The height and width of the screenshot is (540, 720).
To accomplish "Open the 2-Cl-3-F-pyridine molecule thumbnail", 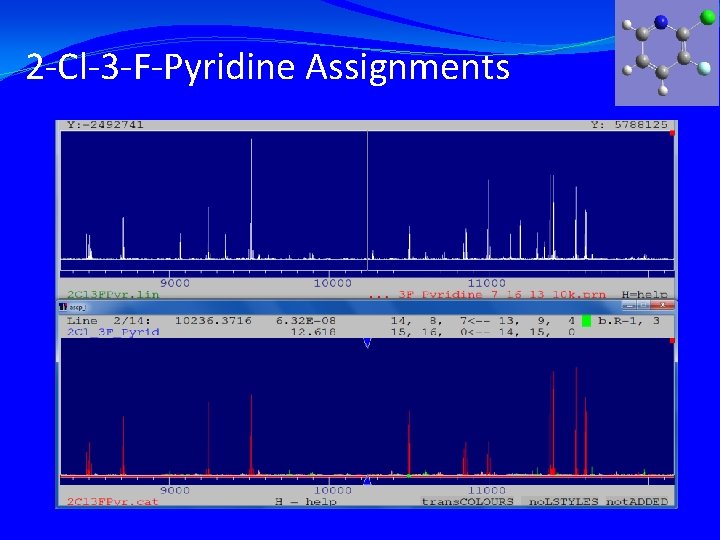I will (667, 53).
